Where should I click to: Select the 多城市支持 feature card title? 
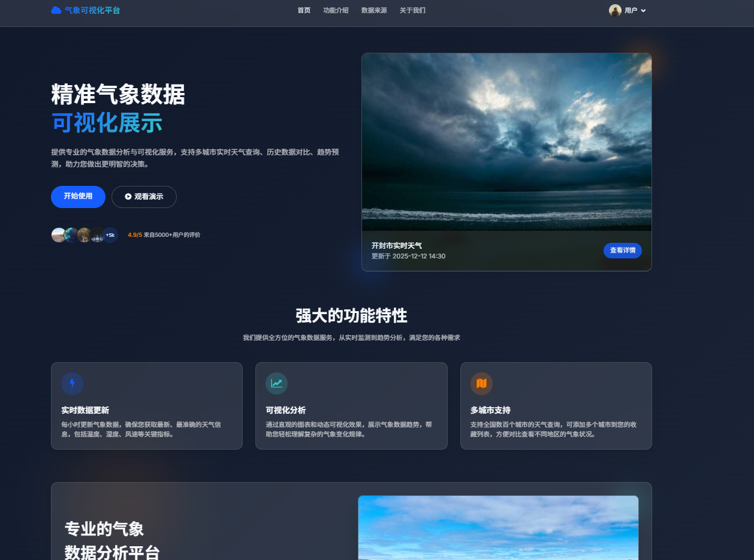coord(490,410)
